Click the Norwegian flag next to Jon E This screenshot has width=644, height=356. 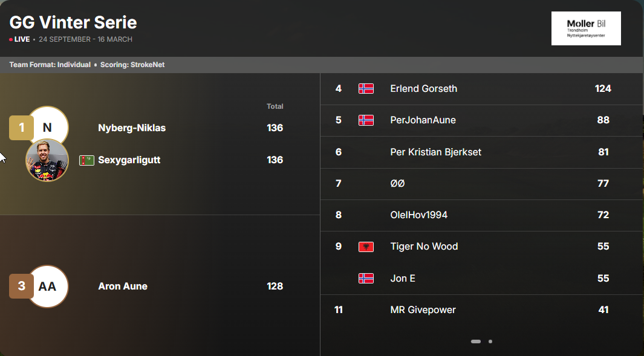[366, 279]
